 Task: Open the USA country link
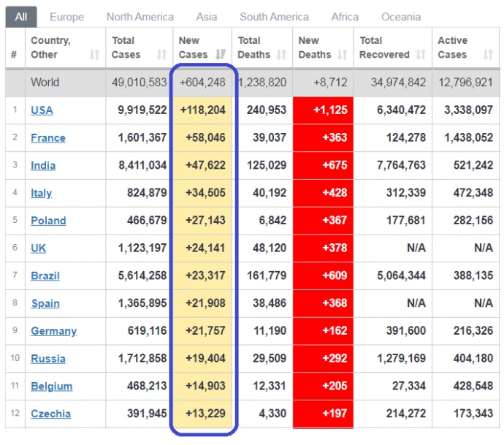coord(42,110)
